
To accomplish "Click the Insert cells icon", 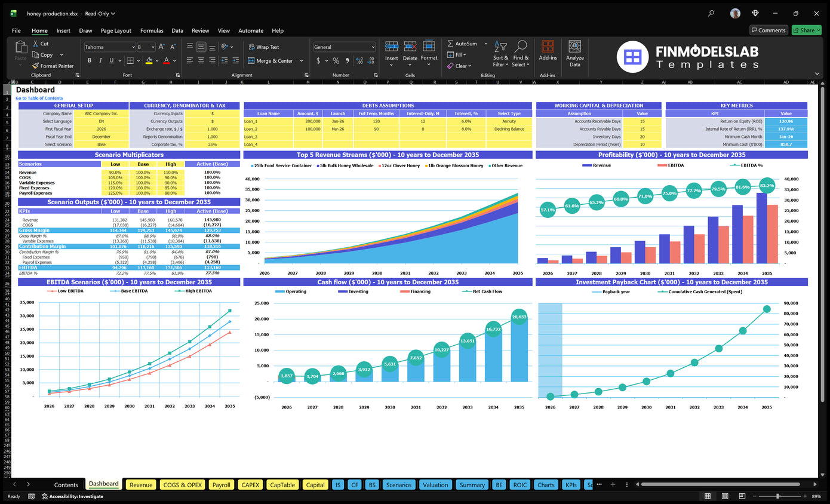I will [x=392, y=47].
